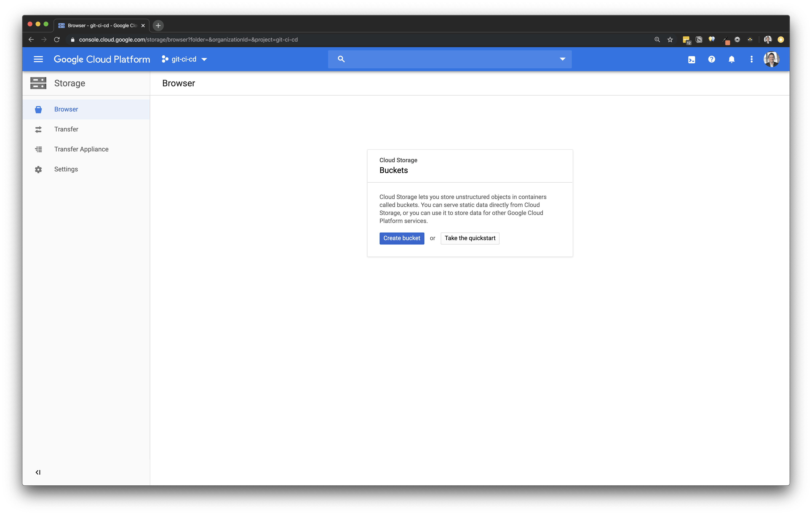Open the hamburger navigation menu
Viewport: 812px width, 515px height.
38,59
